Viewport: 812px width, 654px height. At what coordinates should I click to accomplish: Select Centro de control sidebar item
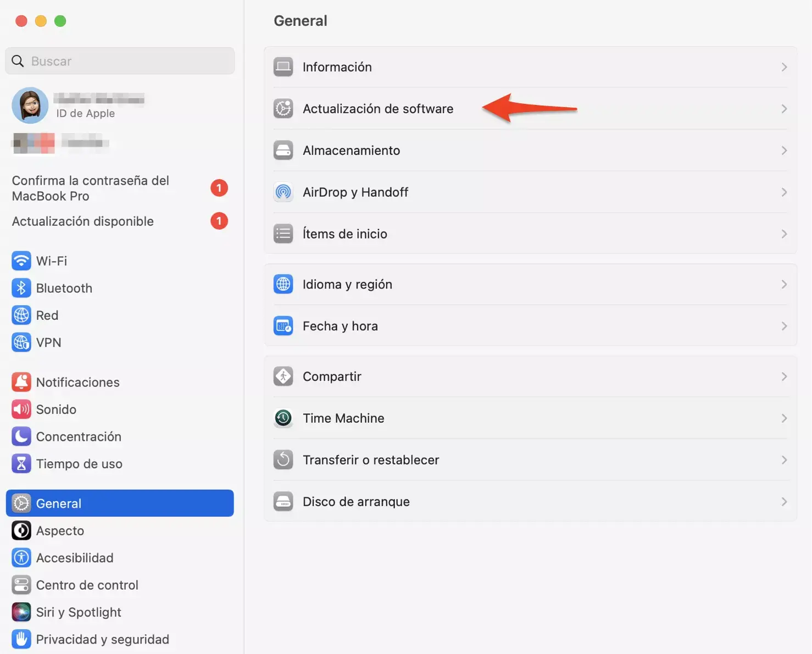[x=87, y=585]
